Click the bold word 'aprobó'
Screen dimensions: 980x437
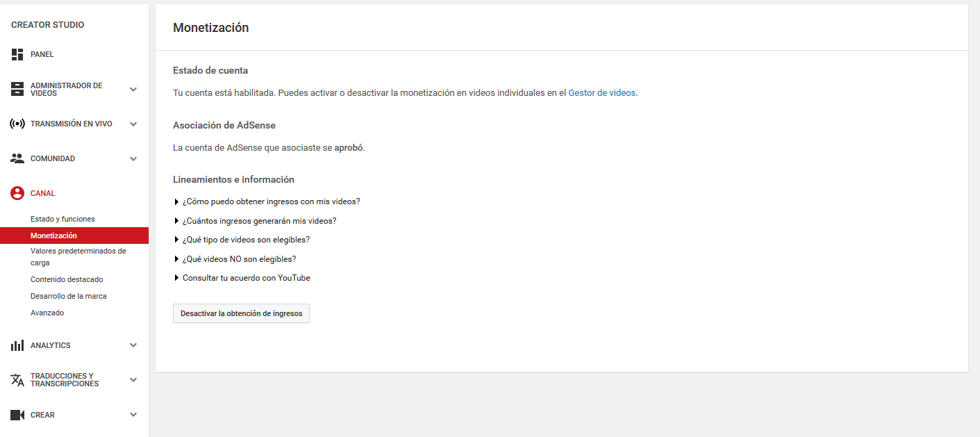point(349,148)
